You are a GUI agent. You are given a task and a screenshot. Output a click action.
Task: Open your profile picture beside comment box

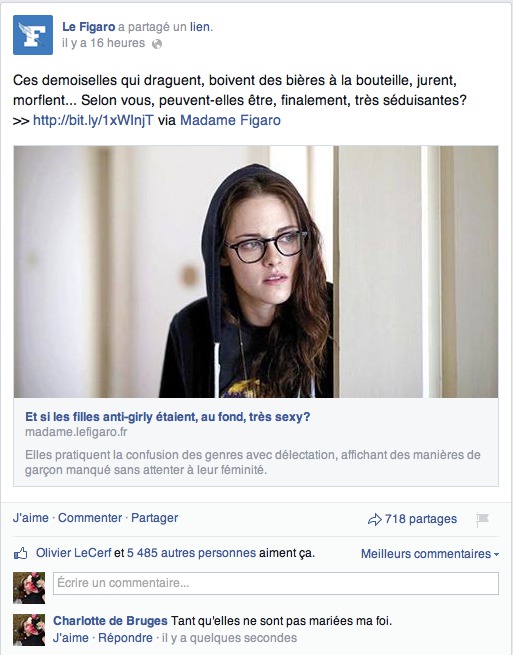tap(29, 588)
